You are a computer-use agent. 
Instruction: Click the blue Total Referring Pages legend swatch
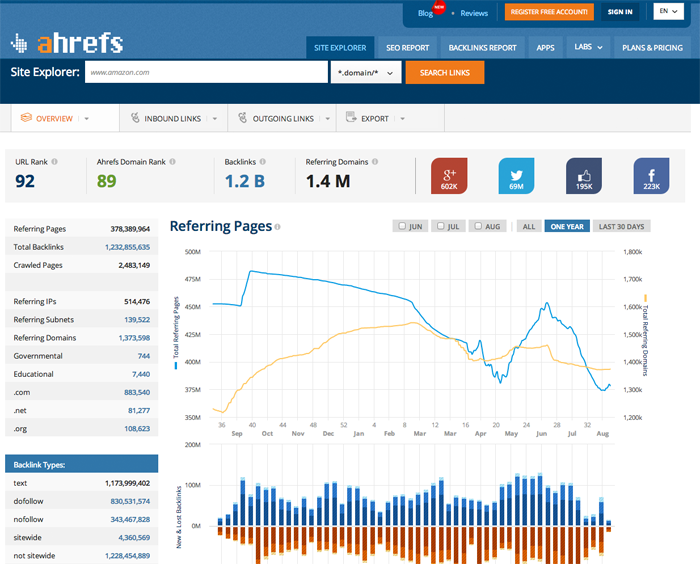click(x=176, y=366)
